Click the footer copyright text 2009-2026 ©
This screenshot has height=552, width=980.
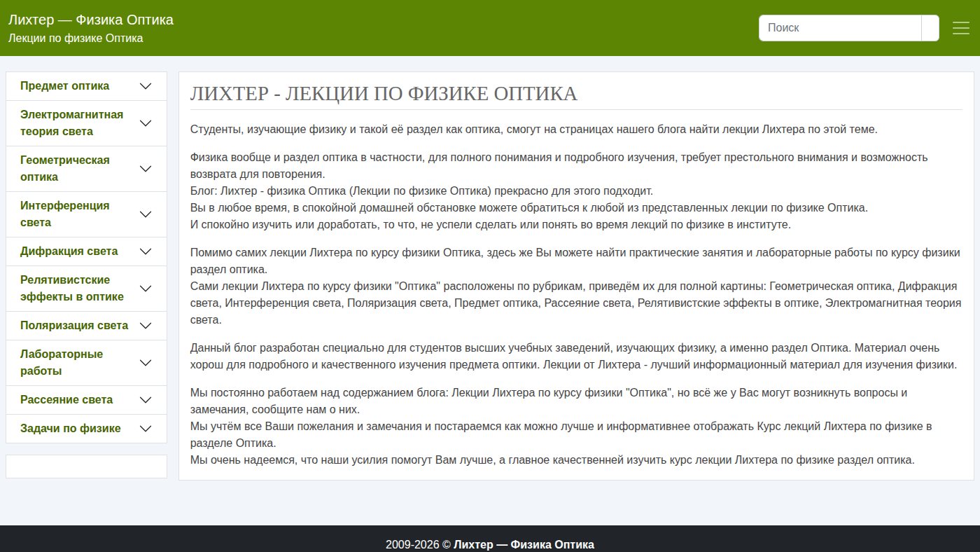[418, 544]
